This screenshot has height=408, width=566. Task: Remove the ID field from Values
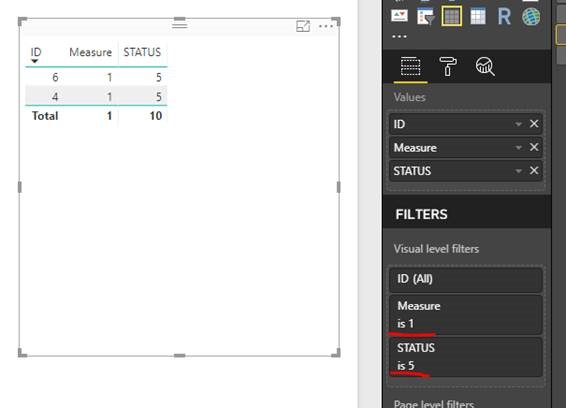[534, 124]
